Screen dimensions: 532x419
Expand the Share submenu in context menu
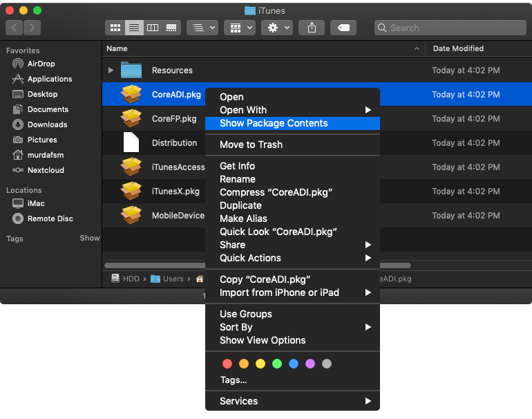coord(292,245)
